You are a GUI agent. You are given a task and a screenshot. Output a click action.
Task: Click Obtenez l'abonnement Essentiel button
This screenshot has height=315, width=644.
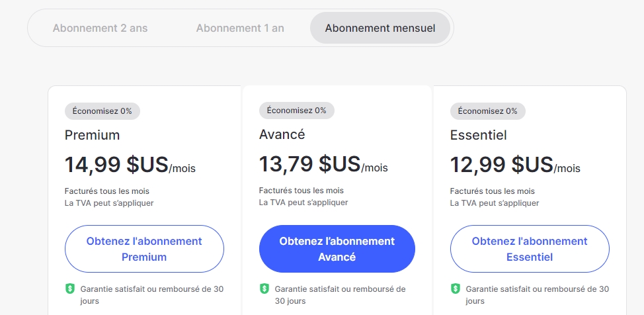tap(530, 249)
